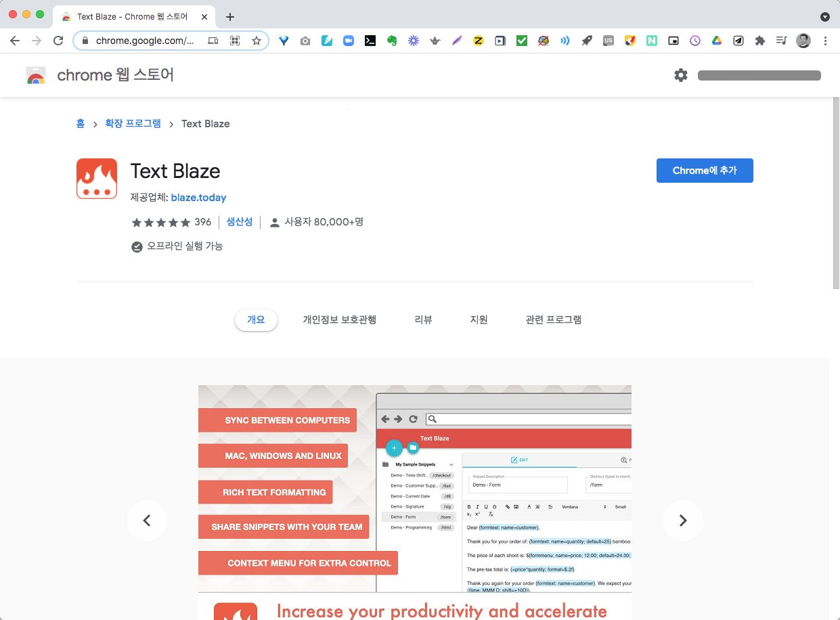Screen dimensions: 840x620
Task: Open the Evernote elephant extension icon
Action: tap(392, 41)
